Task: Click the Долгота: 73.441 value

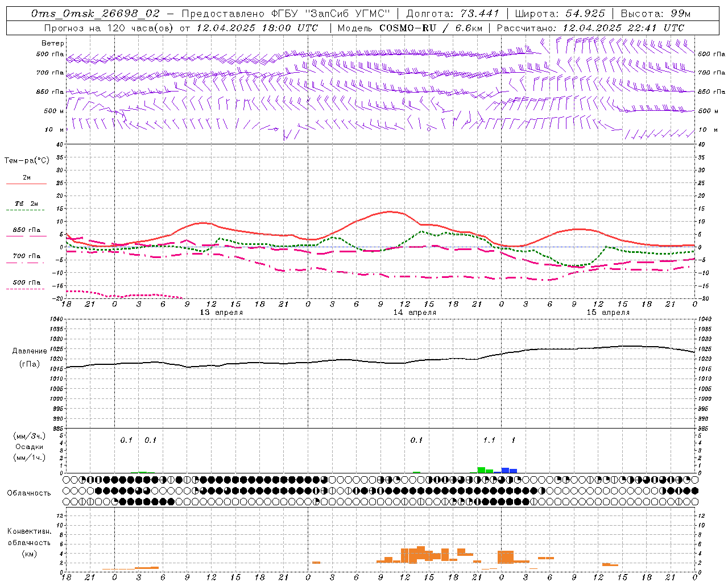Action: coord(452,14)
